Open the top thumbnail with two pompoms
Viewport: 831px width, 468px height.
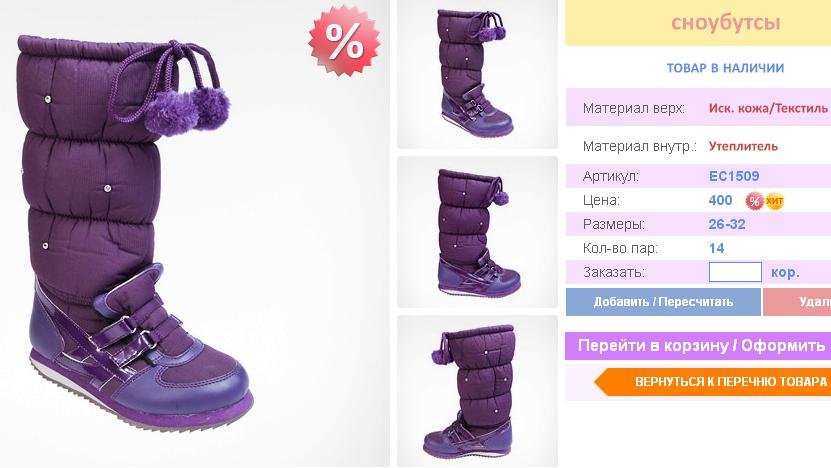[478, 74]
